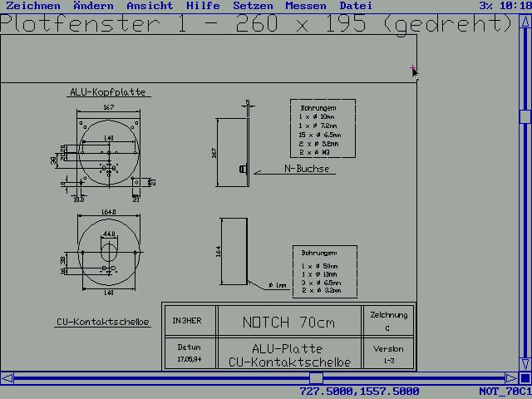Click the vertical 164 side view dimension
Screen dimensions: 532x399
[218, 251]
